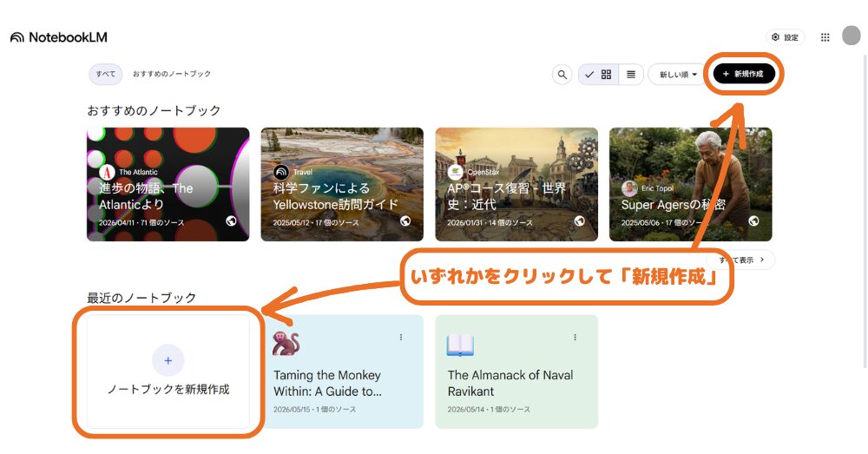Click ノートブックを新規作成 label

[168, 389]
